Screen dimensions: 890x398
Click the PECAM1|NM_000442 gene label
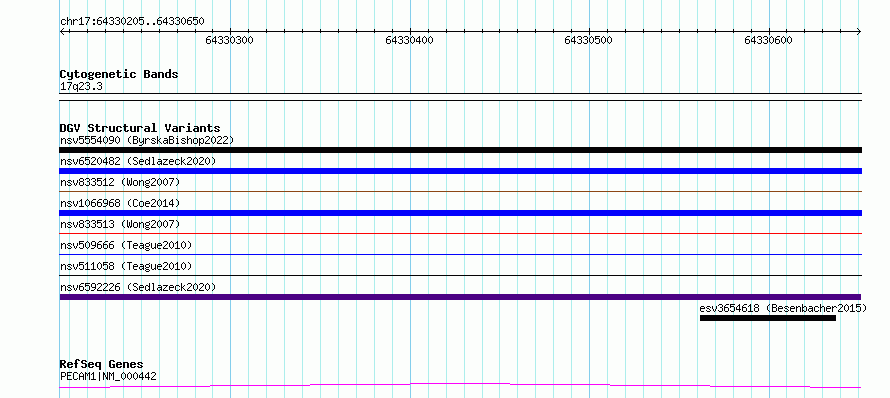click(108, 376)
